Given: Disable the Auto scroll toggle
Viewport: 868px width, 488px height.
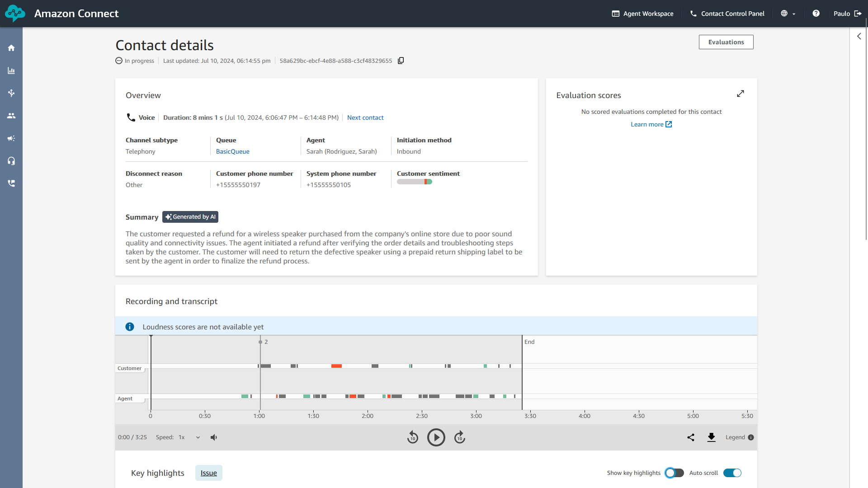Looking at the screenshot, I should 732,473.
